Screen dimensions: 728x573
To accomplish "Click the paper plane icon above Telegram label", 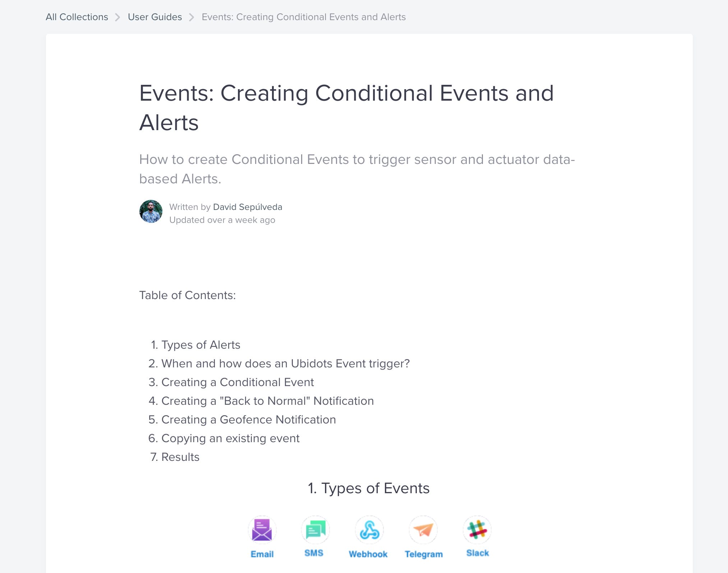I will [x=424, y=529].
